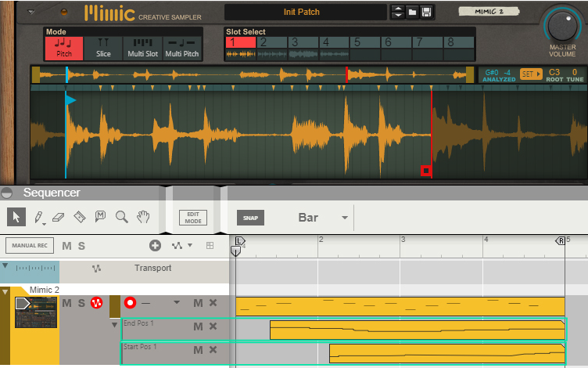Choose the Selection arrow tool
588x368 pixels.
(x=16, y=217)
